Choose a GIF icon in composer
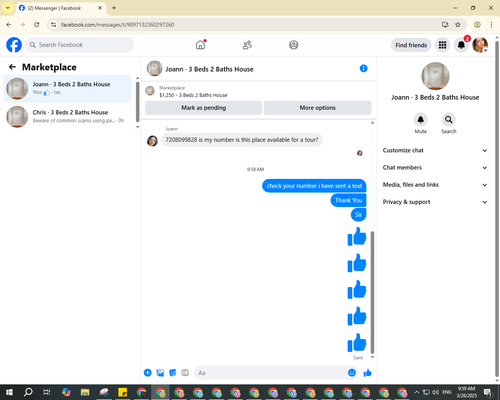The height and width of the screenshot is (400, 500). pyautogui.click(x=185, y=373)
